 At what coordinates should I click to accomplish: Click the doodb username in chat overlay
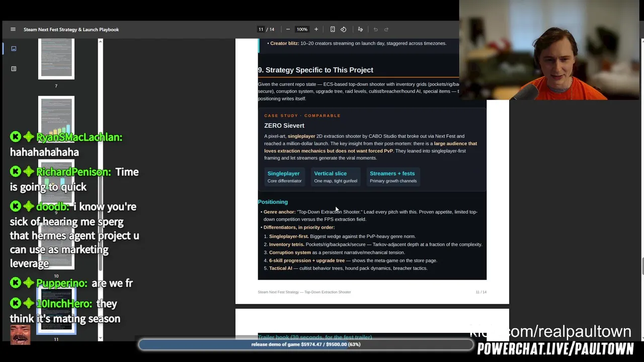tap(52, 207)
